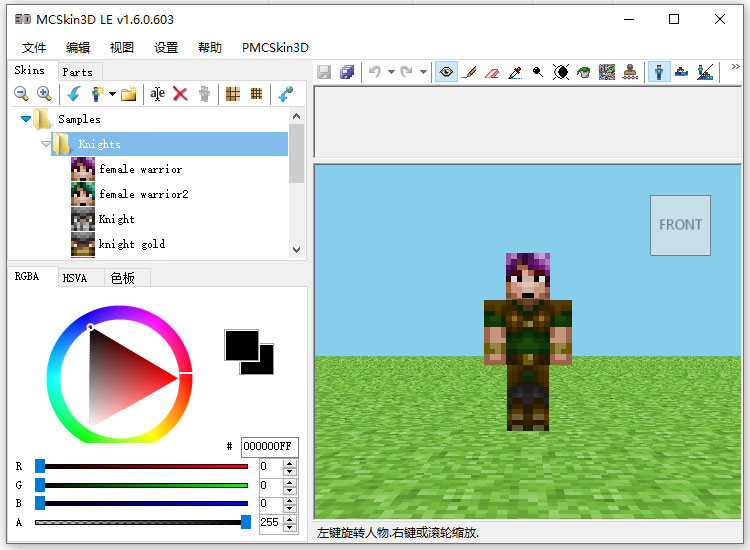Expand the toolbar overflow chevron
The height and width of the screenshot is (550, 750).
(735, 67)
